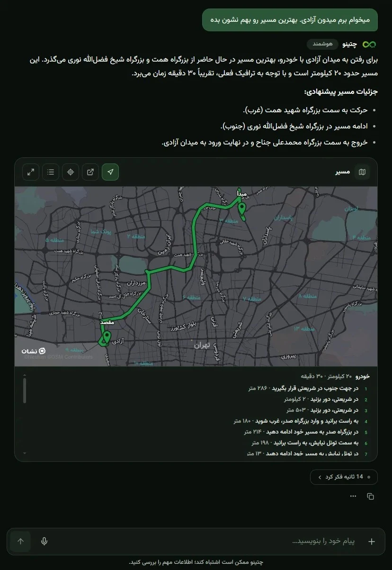Click the send arrow button
The width and height of the screenshot is (392, 570).
click(20, 542)
